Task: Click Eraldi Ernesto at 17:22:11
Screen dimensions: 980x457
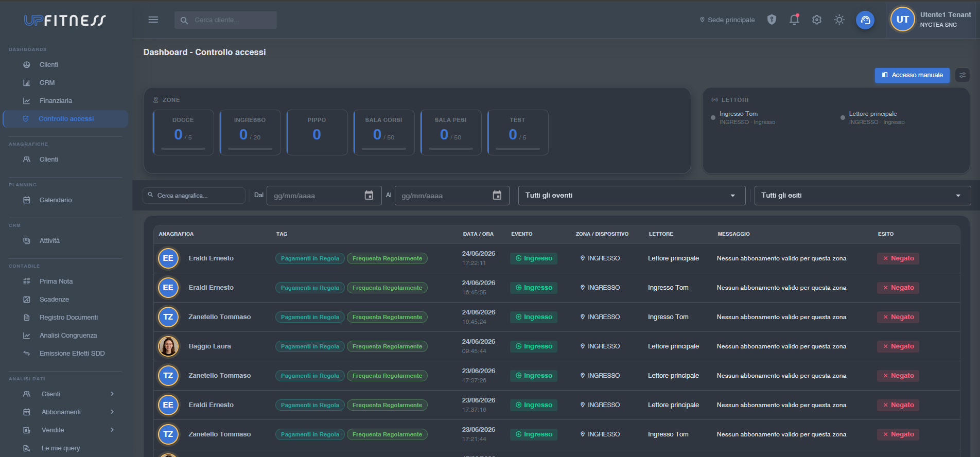Action: tap(211, 258)
